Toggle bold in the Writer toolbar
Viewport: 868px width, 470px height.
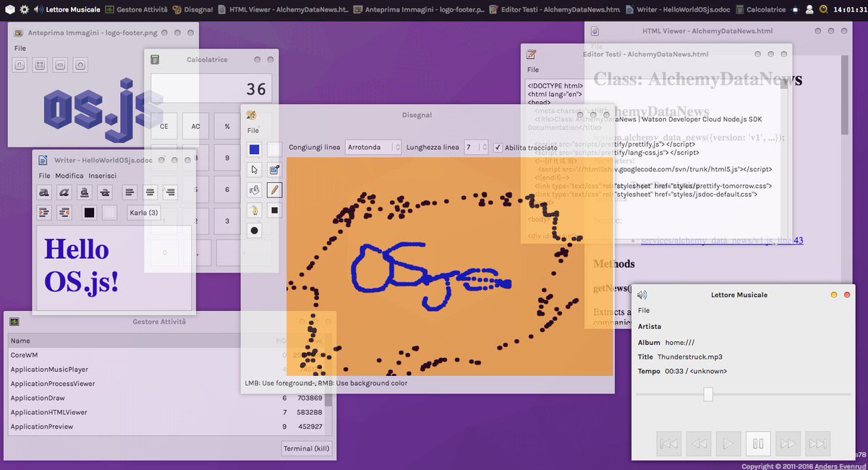[x=44, y=192]
